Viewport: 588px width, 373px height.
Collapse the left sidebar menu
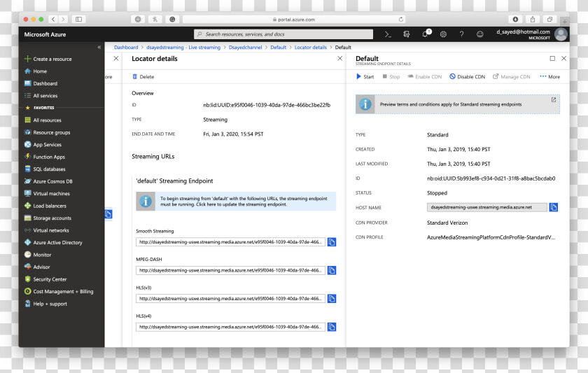pos(99,47)
